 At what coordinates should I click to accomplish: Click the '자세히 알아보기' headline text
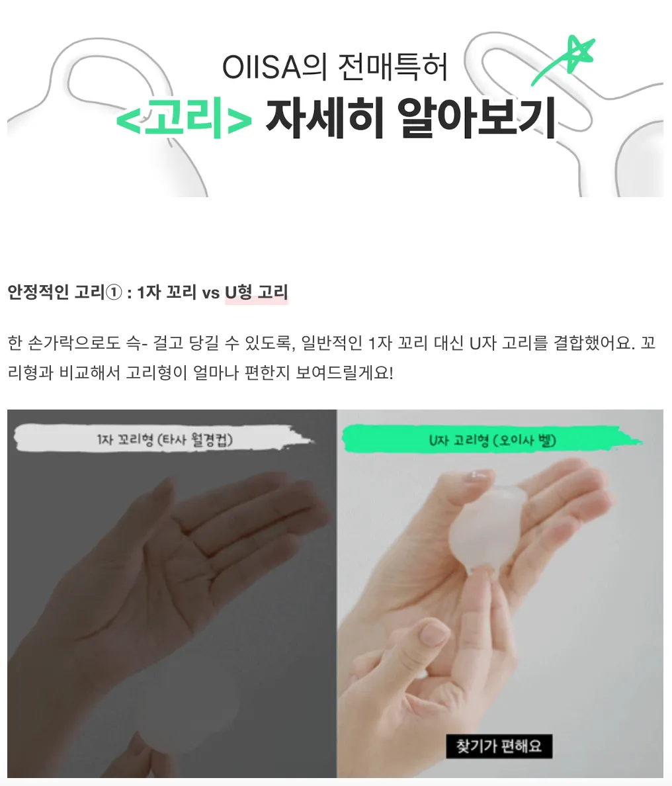411,117
